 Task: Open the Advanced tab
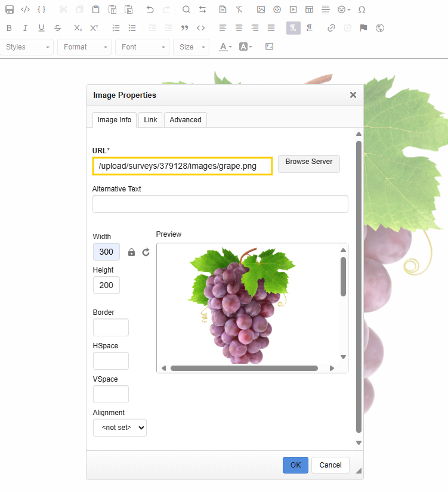[186, 120]
